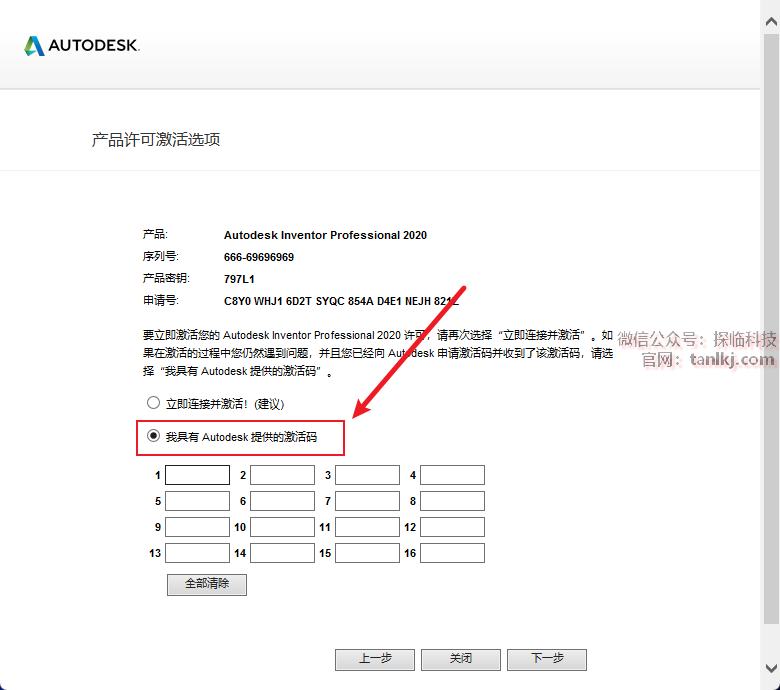The height and width of the screenshot is (690, 780).
Task: Click activation code field 13
Action: pyautogui.click(x=197, y=553)
